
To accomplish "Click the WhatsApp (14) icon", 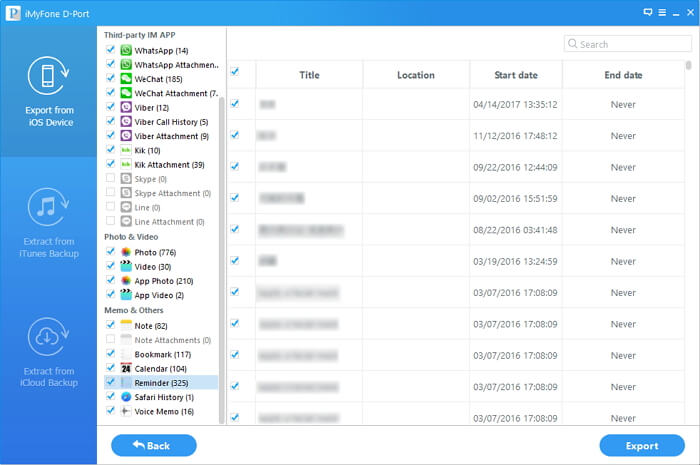I will coord(126,50).
